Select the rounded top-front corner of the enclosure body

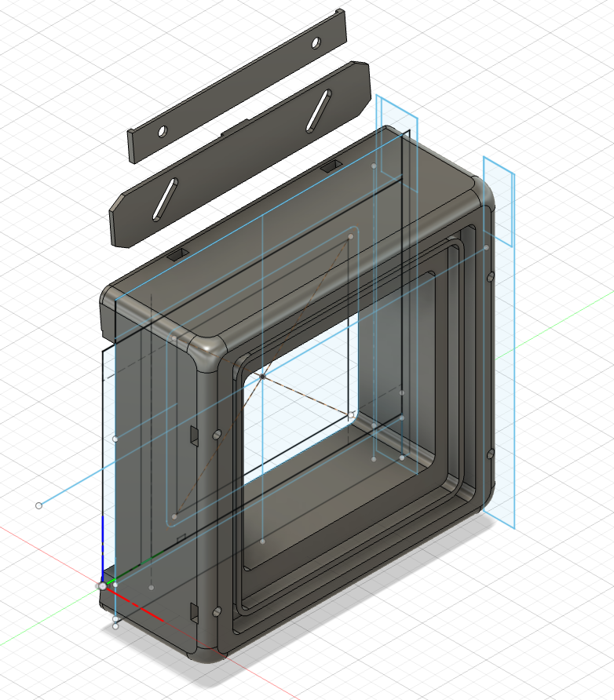(x=209, y=352)
